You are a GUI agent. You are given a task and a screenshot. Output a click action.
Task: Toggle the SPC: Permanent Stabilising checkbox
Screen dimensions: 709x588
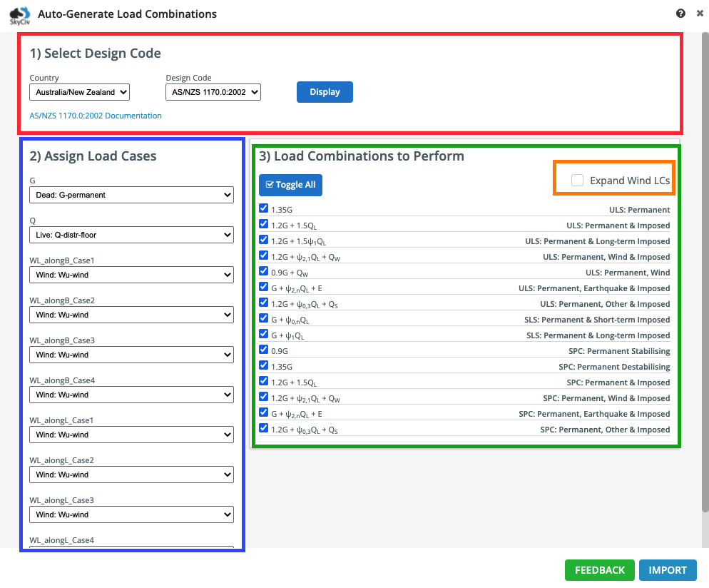pos(264,350)
